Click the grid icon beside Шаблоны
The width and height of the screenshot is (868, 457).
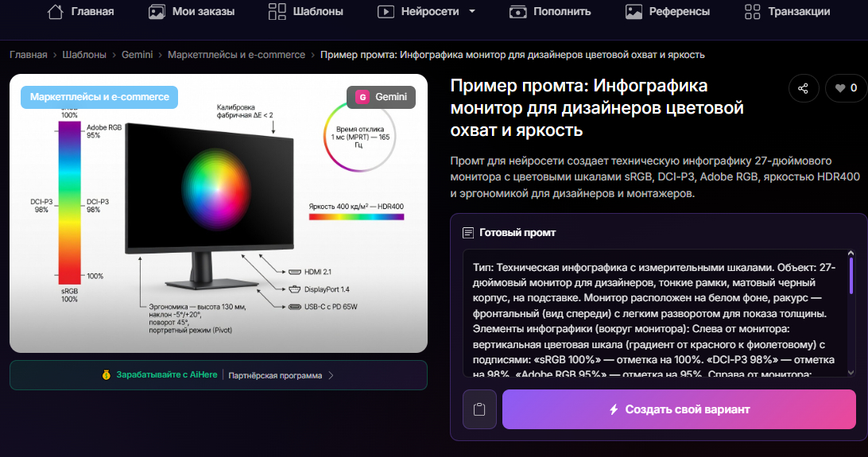[277, 12]
